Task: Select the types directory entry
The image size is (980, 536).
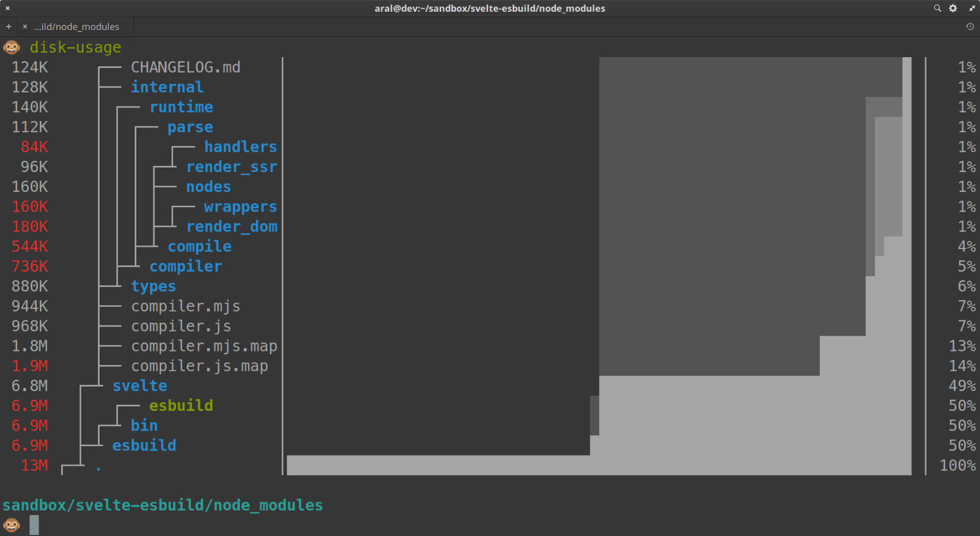Action: (153, 286)
